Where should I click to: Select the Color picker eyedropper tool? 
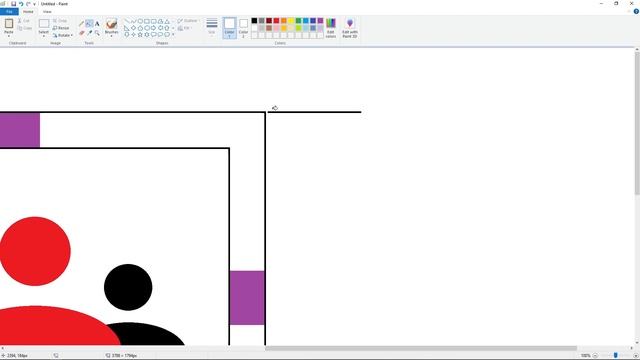coord(89,33)
